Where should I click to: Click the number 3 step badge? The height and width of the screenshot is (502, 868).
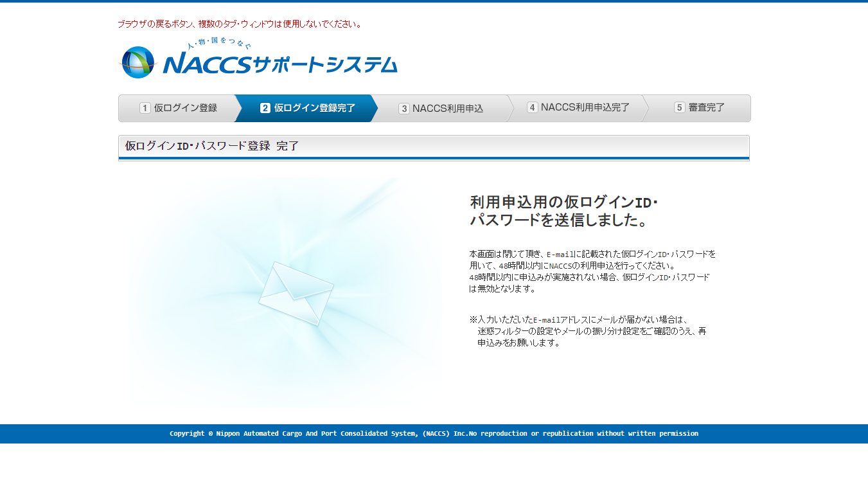[x=403, y=109]
